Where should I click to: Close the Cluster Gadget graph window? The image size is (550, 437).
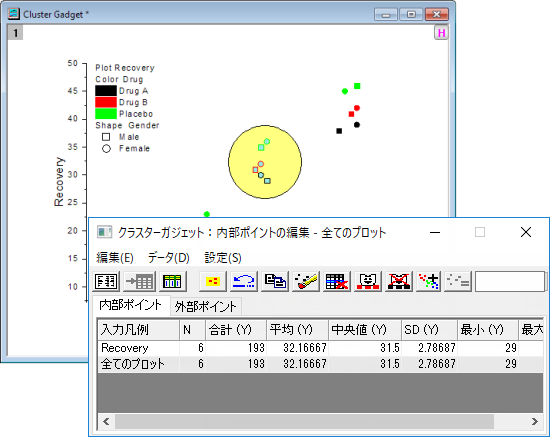(x=437, y=14)
